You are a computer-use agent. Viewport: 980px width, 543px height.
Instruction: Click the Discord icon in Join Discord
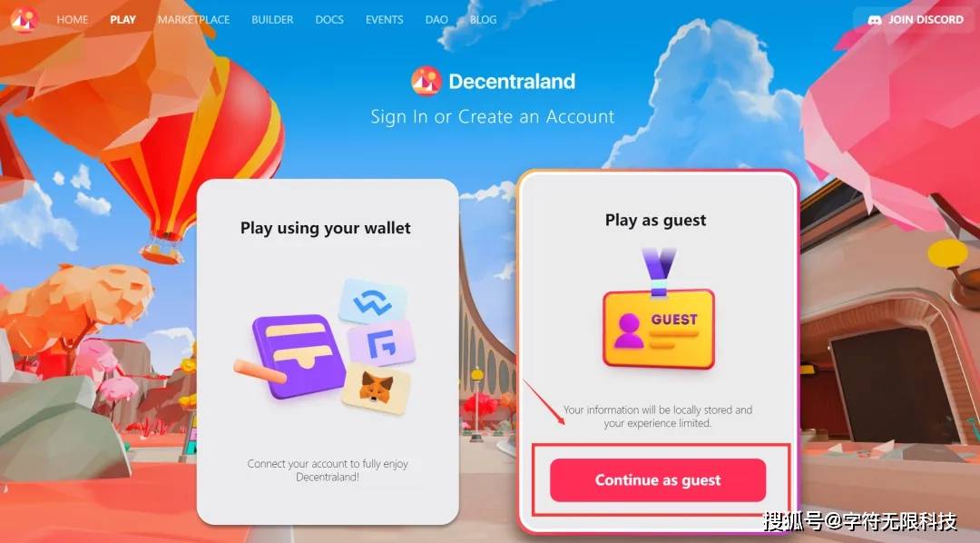(875, 20)
